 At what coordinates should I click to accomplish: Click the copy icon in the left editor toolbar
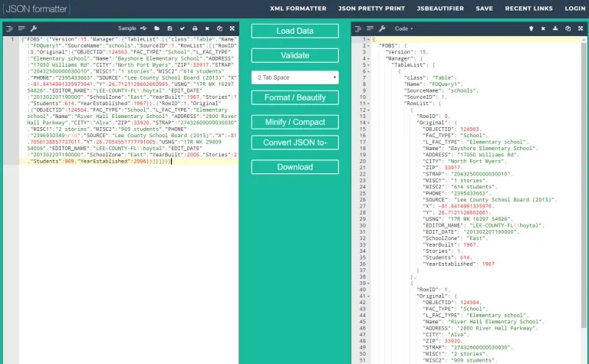click(219, 28)
